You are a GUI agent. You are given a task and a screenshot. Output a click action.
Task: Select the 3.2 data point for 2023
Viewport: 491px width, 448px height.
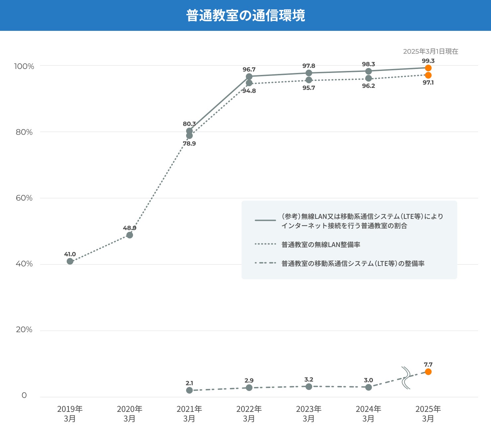pos(309,387)
